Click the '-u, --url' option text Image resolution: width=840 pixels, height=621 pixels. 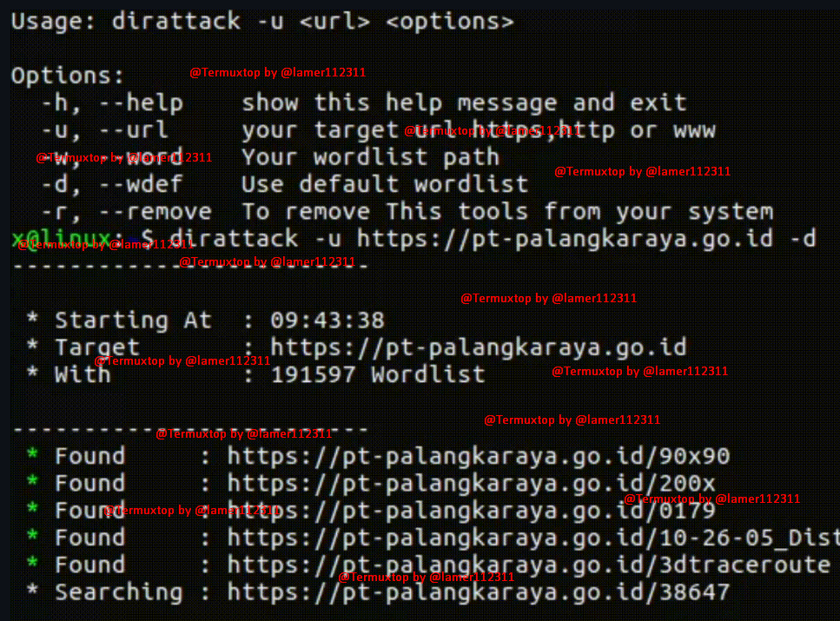pyautogui.click(x=105, y=130)
